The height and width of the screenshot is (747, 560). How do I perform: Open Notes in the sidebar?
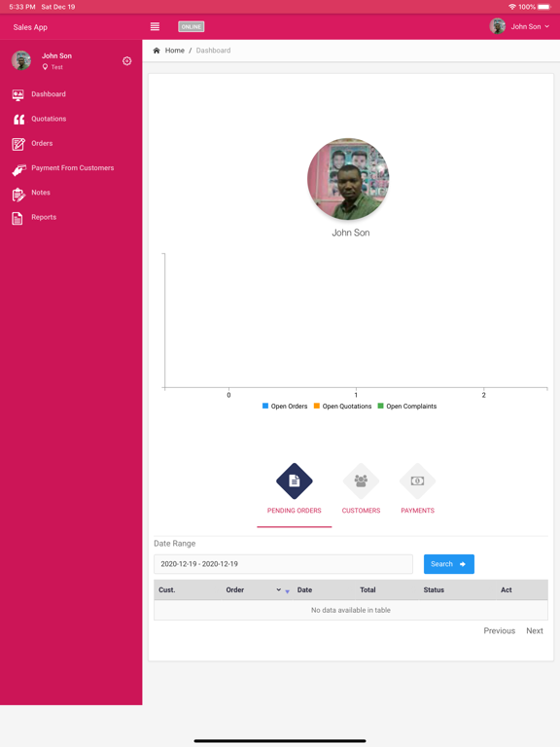(x=41, y=193)
